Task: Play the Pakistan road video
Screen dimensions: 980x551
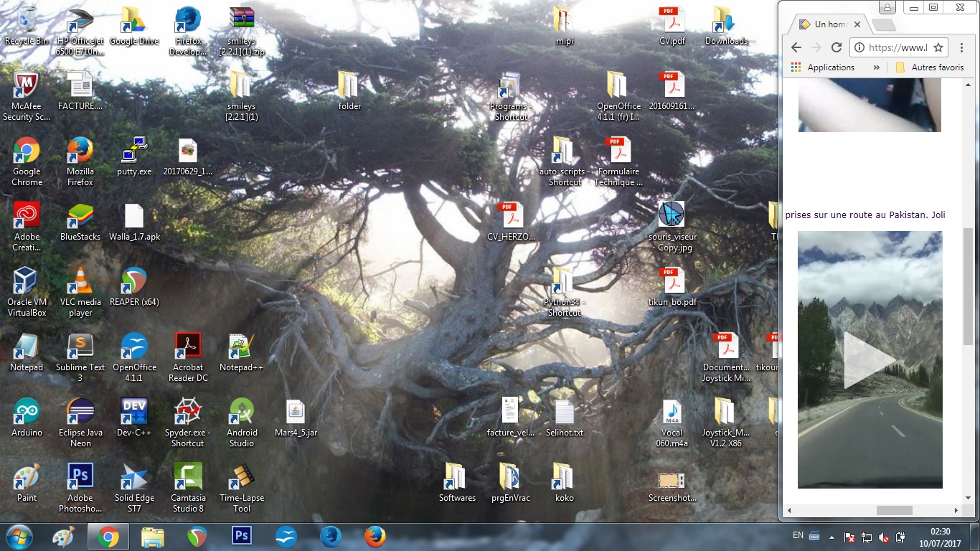Action: click(870, 360)
